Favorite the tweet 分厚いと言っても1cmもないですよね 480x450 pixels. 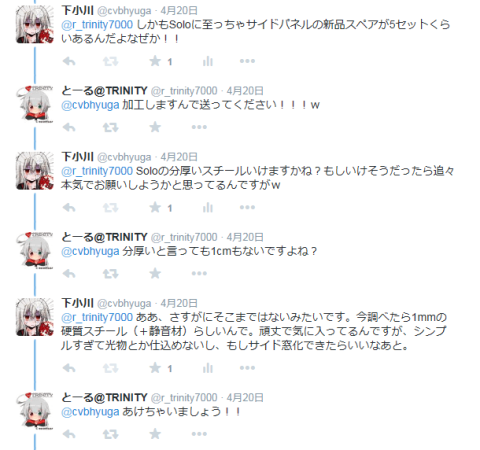(155, 274)
